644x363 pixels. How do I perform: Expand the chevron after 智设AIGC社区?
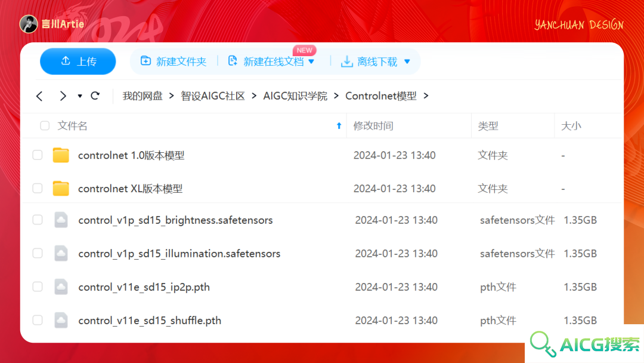(254, 96)
